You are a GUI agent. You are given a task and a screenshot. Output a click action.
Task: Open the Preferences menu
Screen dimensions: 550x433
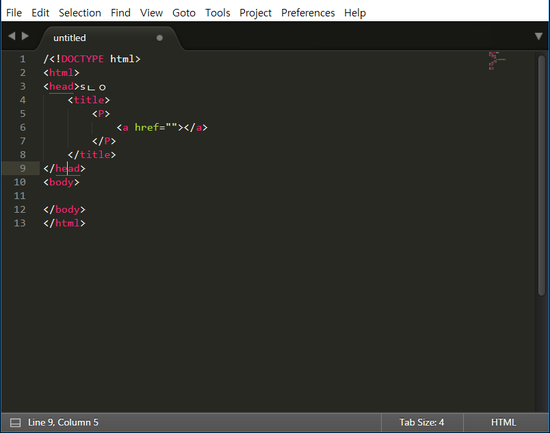point(308,13)
